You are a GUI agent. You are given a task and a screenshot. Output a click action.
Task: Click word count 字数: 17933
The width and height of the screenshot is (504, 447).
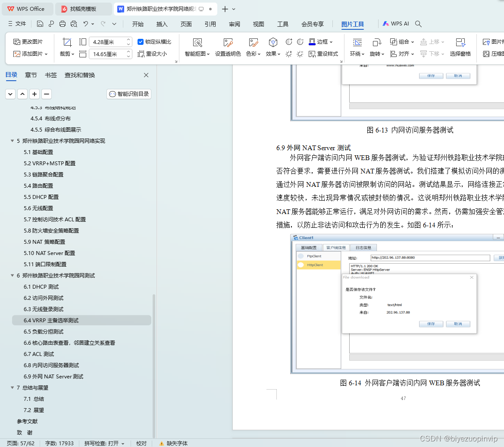click(x=59, y=443)
